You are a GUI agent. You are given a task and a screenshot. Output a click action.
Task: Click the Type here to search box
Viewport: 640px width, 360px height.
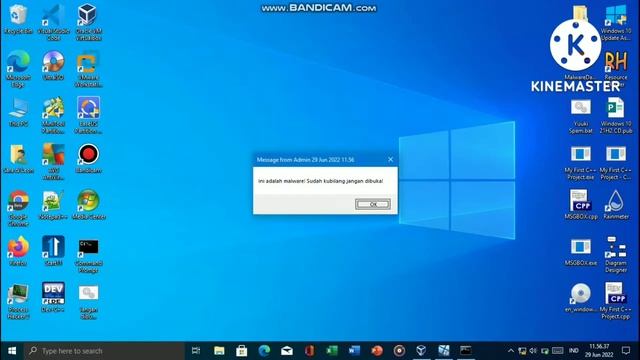click(x=104, y=351)
